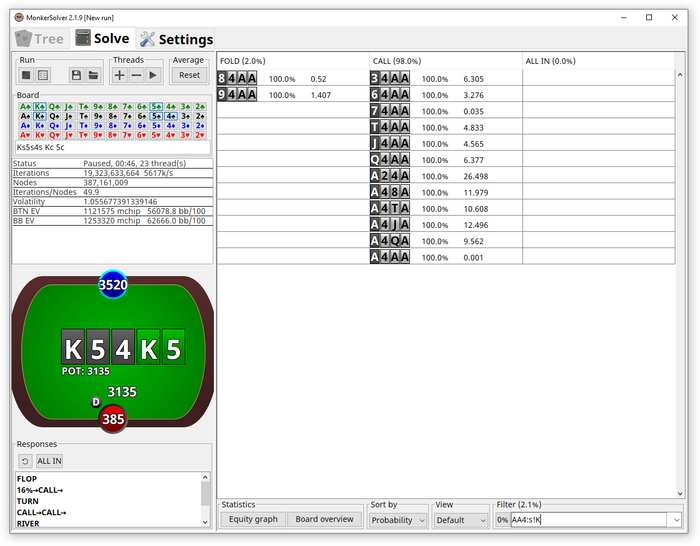Click the dealer D button on table
This screenshot has width=700, height=546.
tap(96, 402)
